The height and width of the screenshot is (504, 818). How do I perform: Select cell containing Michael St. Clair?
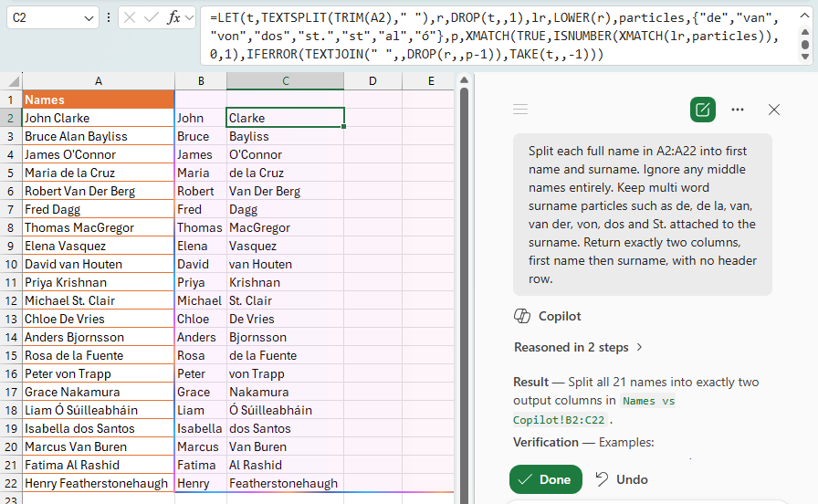click(98, 300)
